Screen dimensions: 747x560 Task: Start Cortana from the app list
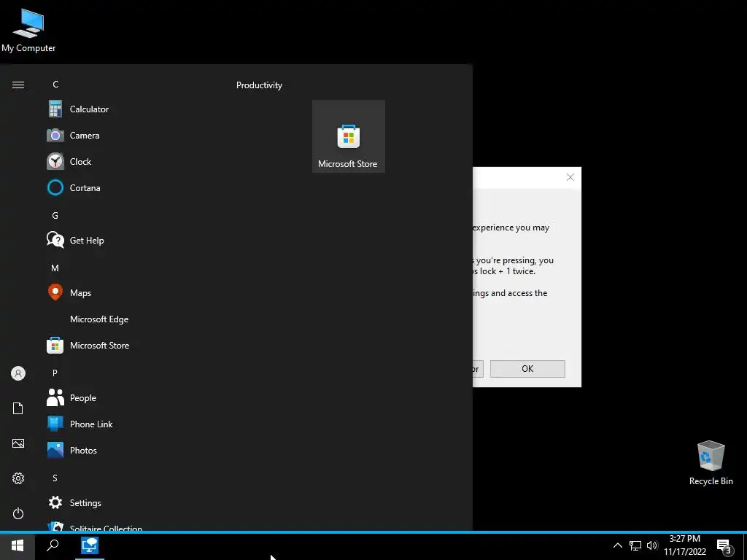[x=85, y=187]
